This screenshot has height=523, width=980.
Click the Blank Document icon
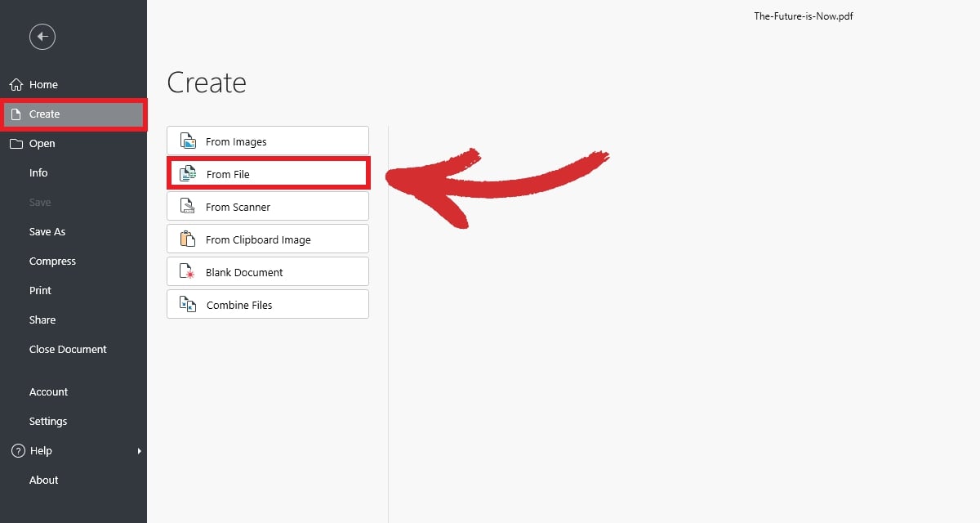click(188, 272)
